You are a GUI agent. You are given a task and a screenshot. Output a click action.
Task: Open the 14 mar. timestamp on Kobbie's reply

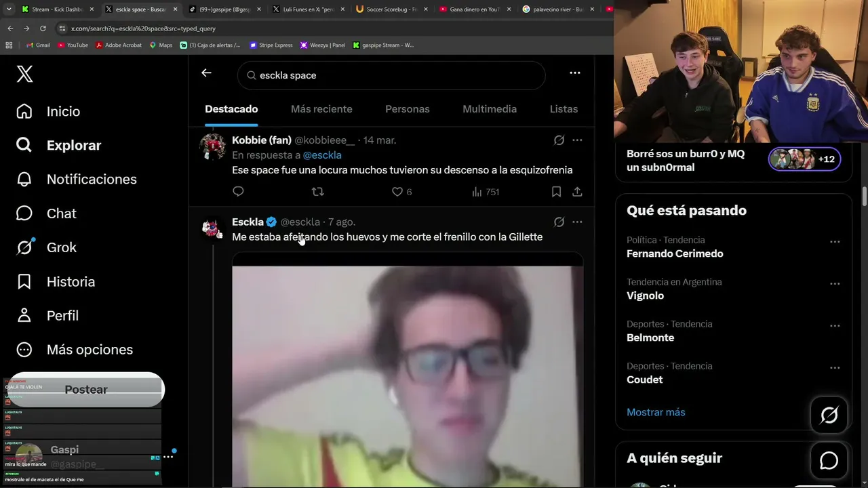[380, 140]
